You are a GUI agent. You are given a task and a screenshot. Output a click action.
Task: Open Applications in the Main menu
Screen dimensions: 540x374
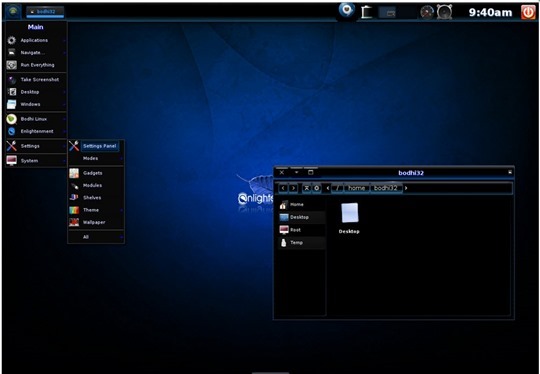click(36, 40)
